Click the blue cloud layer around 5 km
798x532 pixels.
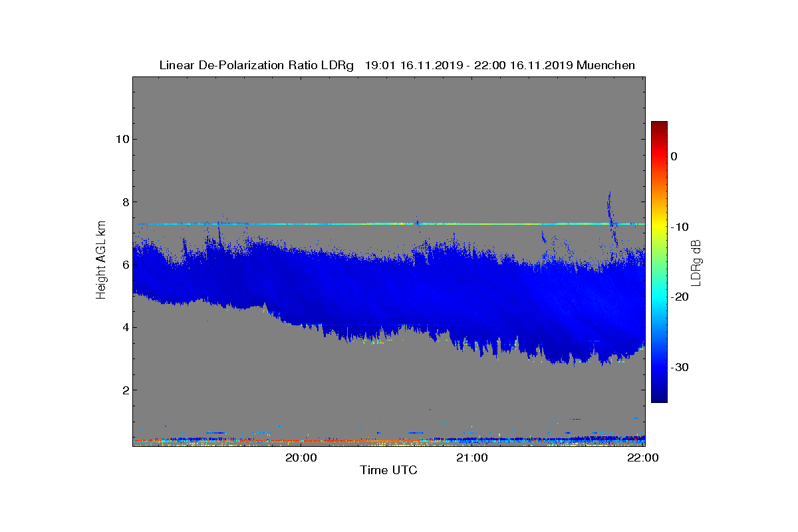388,299
